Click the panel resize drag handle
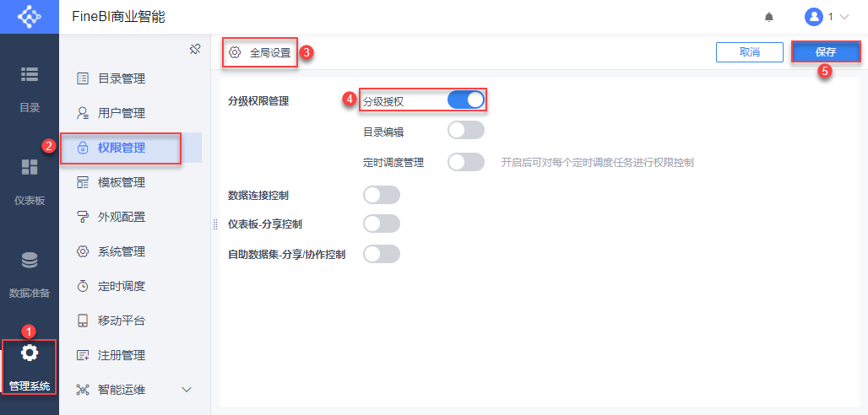Screen dimensions: 868x415 click(214, 224)
